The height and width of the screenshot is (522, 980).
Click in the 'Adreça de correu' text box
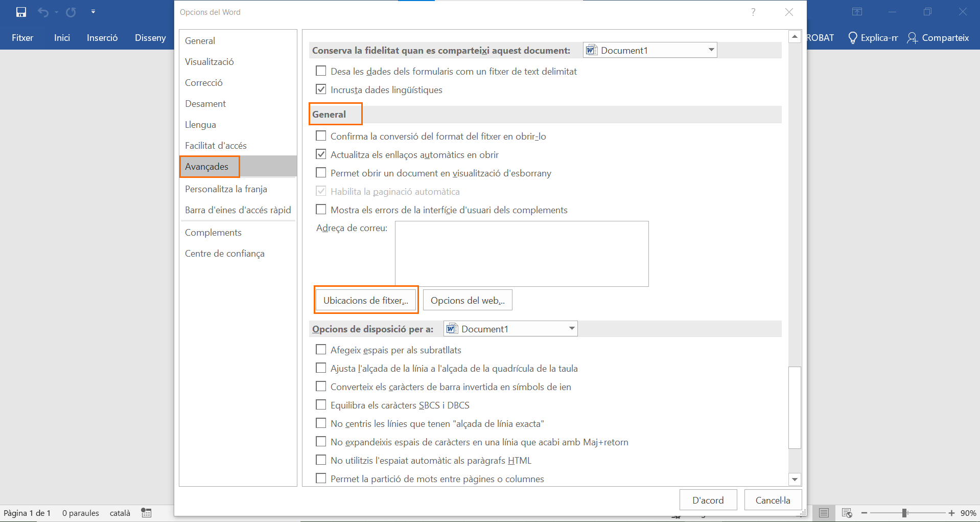pyautogui.click(x=521, y=254)
